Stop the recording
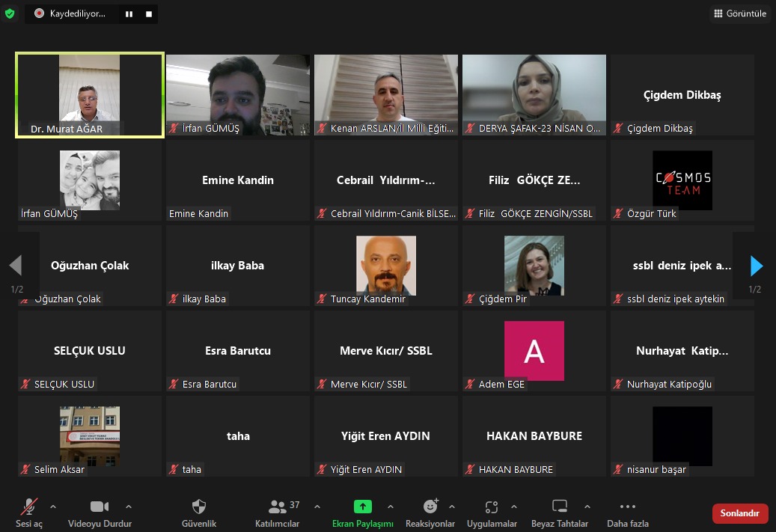 149,14
